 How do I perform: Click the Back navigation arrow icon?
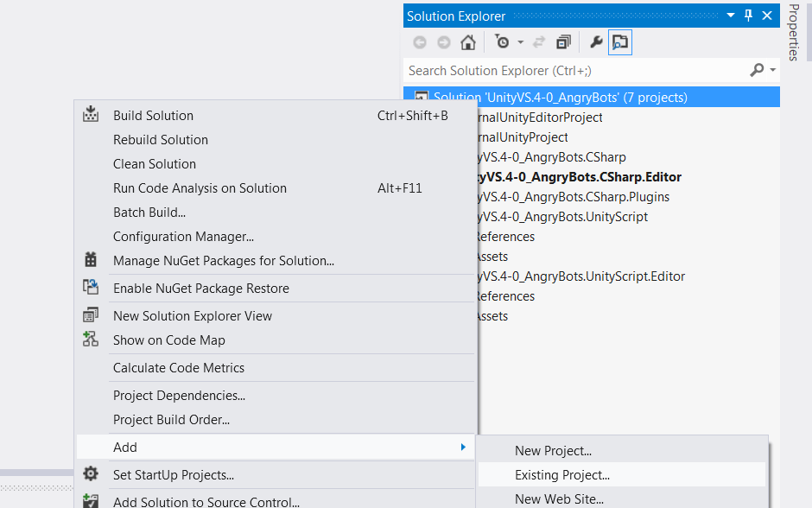[x=420, y=41]
